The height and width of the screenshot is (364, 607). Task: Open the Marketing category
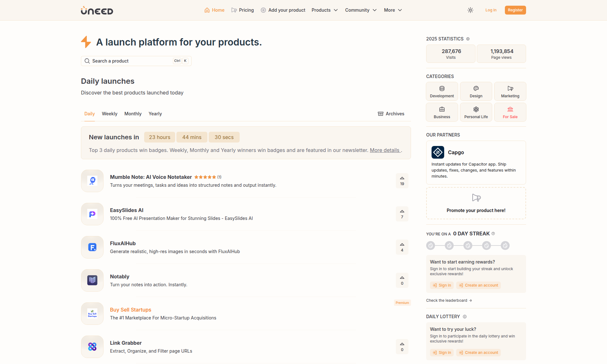510,91
